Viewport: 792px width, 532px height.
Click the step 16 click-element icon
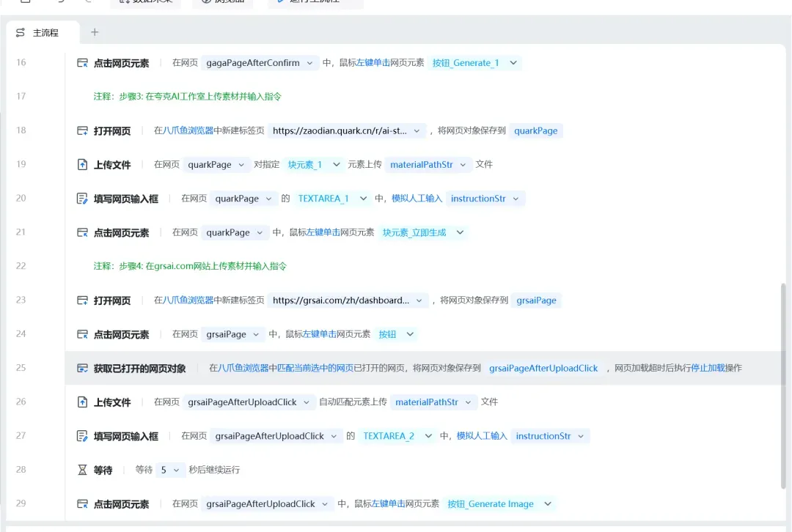[x=82, y=63]
